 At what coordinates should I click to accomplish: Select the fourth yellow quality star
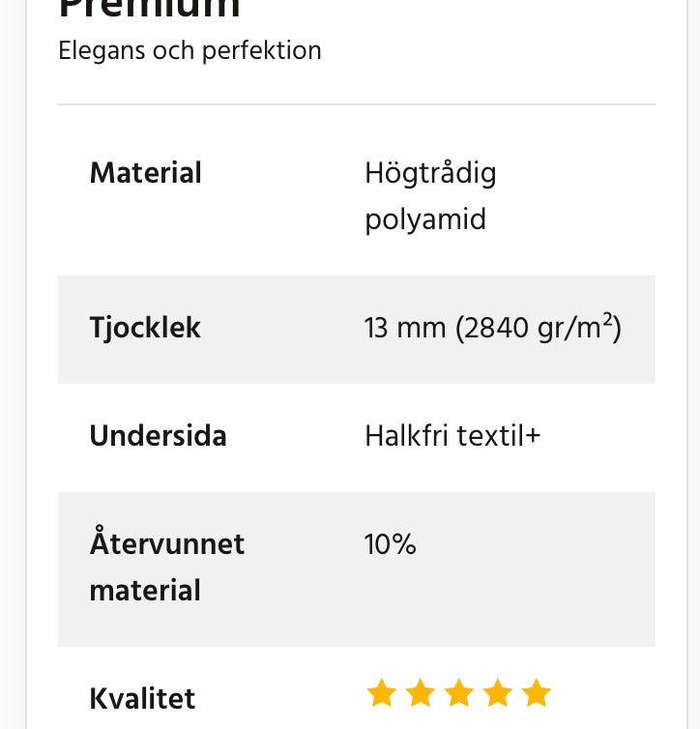point(497,693)
